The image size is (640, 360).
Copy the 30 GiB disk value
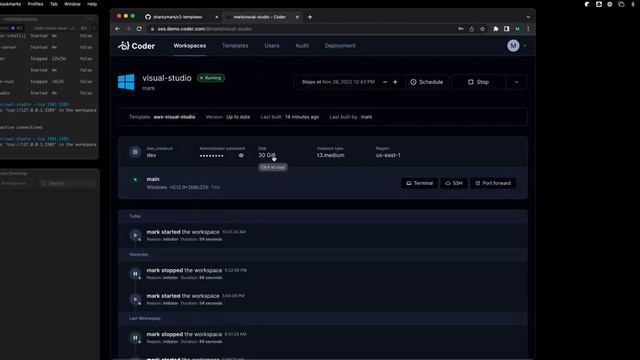[267, 155]
